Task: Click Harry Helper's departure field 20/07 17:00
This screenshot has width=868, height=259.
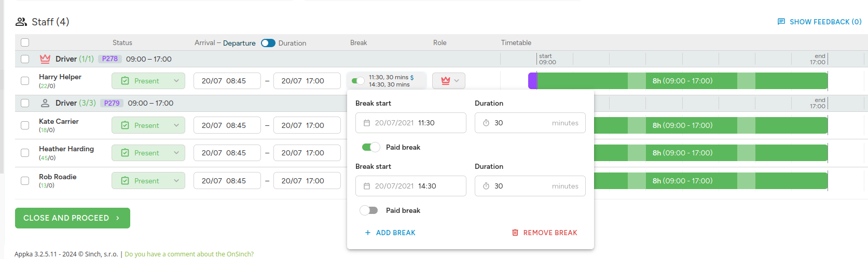Action: pyautogui.click(x=307, y=81)
